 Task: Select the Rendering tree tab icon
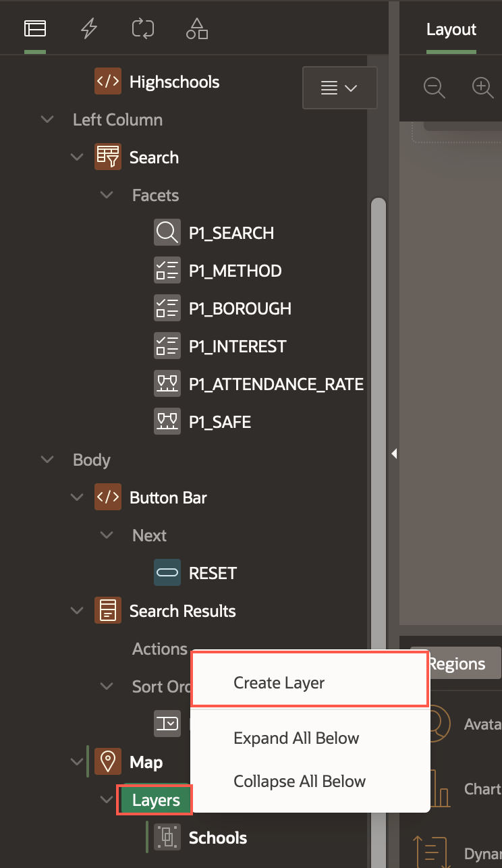click(34, 28)
